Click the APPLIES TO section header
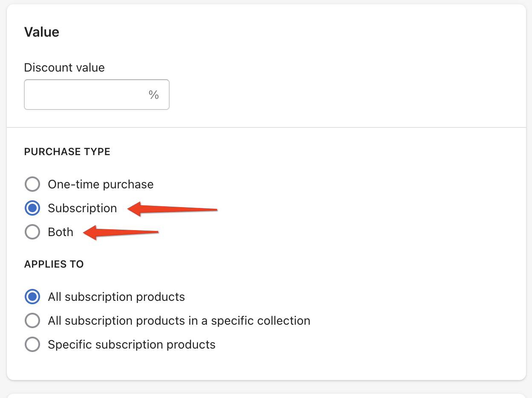This screenshot has width=532, height=398. tap(54, 264)
